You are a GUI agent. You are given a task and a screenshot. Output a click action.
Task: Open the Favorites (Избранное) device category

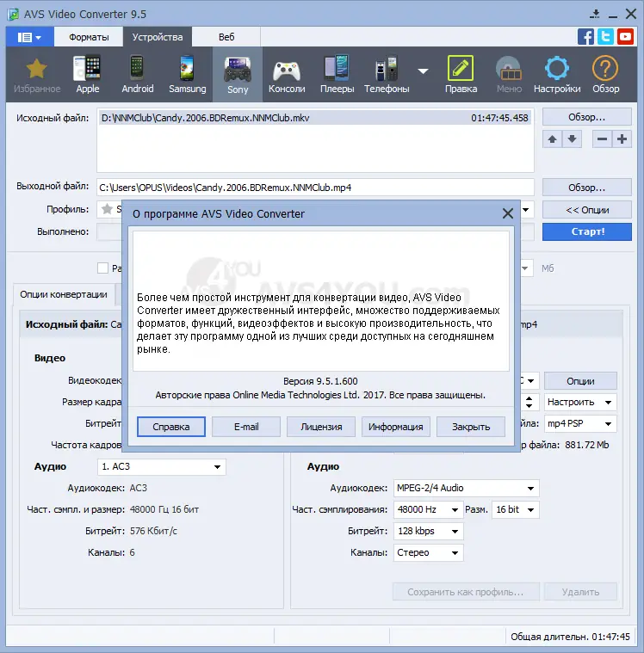pyautogui.click(x=37, y=75)
